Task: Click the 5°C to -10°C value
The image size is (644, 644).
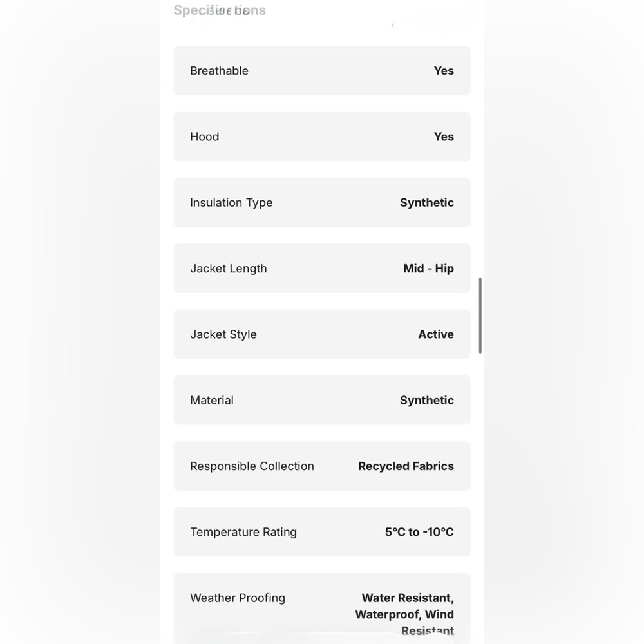Action: click(x=419, y=532)
